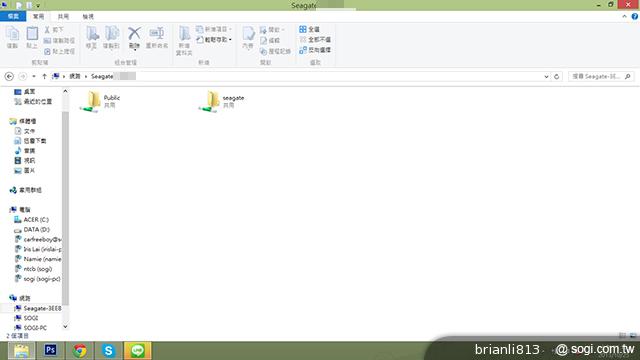Open the seagate shared folder
The height and width of the screenshot is (360, 640).
(222, 101)
